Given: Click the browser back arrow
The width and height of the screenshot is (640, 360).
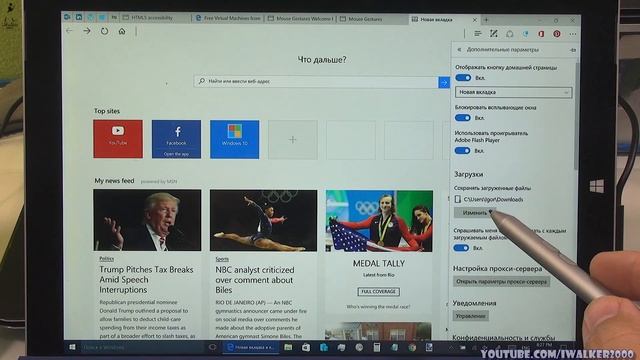Looking at the screenshot, I should point(69,31).
